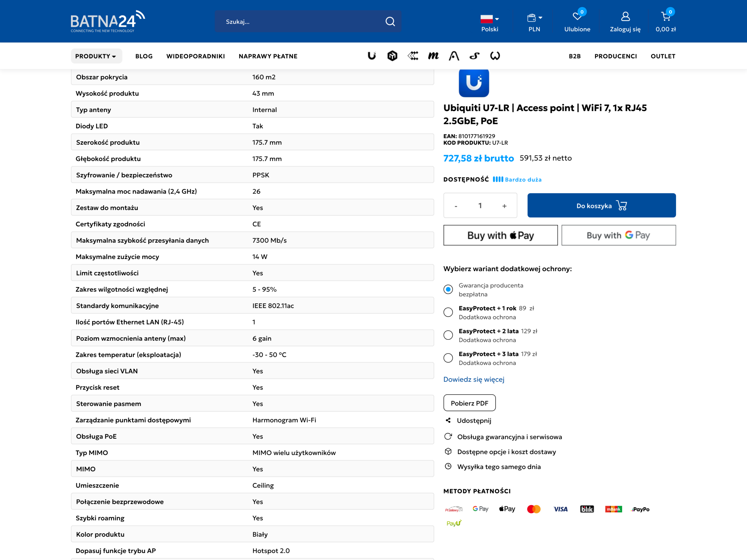The height and width of the screenshot is (560, 747).
Task: Open the PRODUCENCI menu item
Action: [x=616, y=56]
